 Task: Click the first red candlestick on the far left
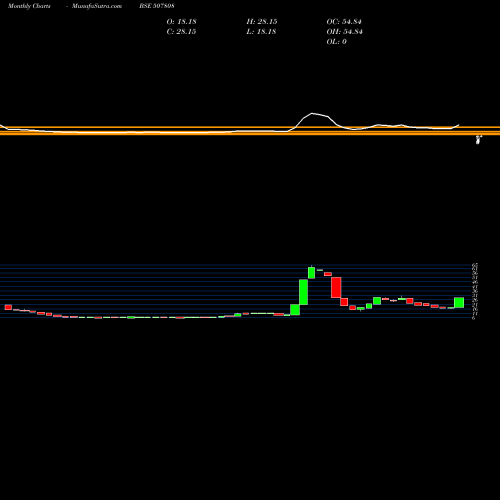8,307
